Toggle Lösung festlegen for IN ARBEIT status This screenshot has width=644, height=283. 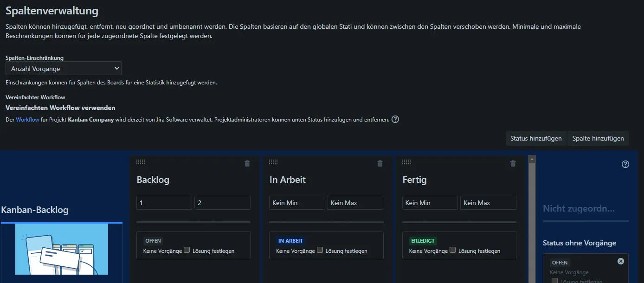[320, 250]
